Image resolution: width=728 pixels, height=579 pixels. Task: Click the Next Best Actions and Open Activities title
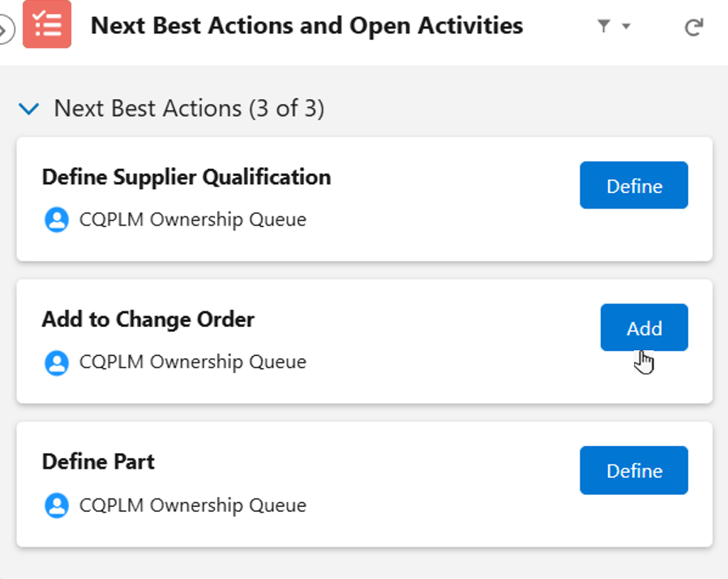pos(306,26)
